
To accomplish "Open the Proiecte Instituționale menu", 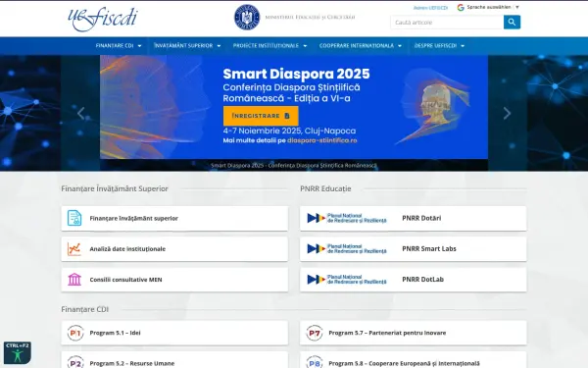I will [269, 46].
